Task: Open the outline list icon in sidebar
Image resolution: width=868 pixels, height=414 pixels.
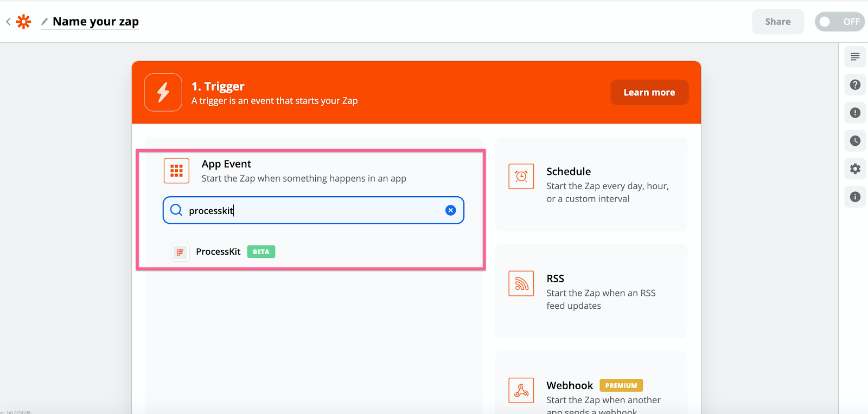Action: (855, 57)
